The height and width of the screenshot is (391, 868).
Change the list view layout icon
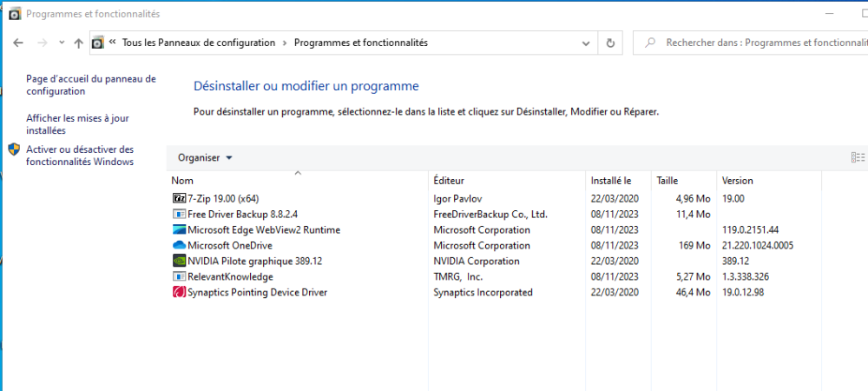tap(858, 158)
